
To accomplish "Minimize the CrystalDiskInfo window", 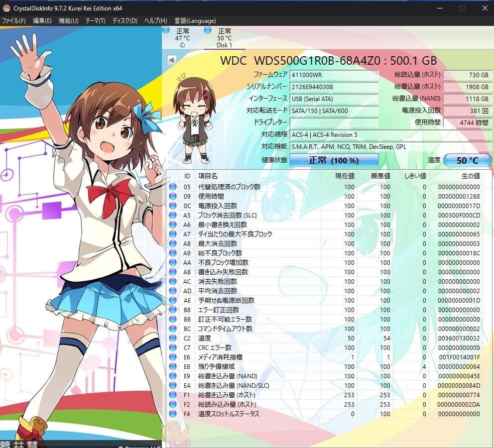I will pyautogui.click(x=440, y=8).
